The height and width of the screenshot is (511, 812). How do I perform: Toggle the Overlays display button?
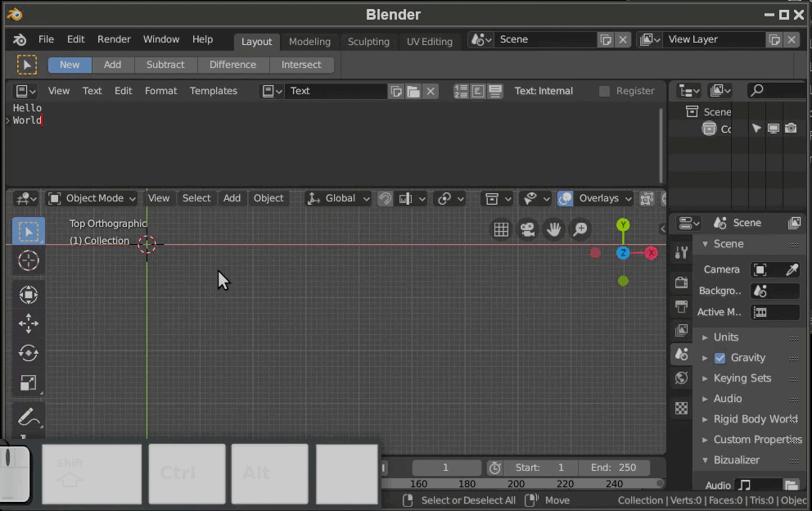565,198
